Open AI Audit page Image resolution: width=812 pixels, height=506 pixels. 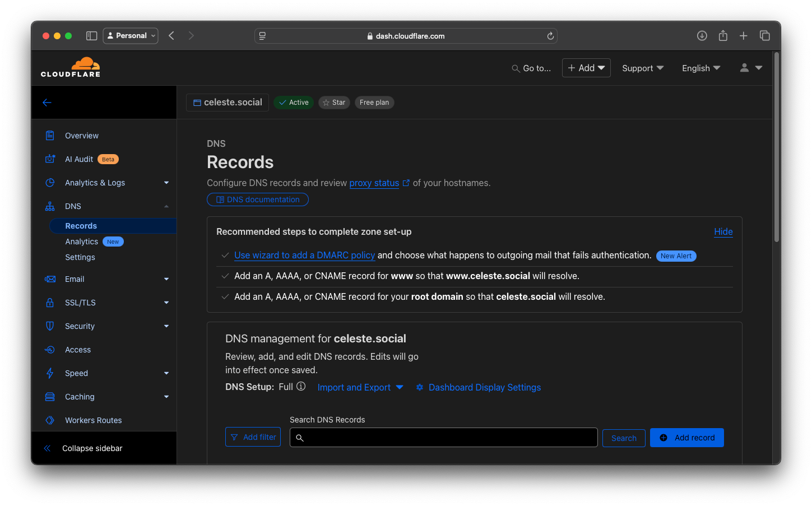tap(79, 159)
